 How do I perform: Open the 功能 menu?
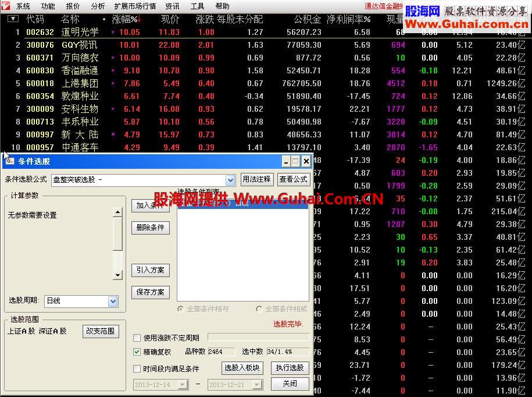(x=48, y=6)
